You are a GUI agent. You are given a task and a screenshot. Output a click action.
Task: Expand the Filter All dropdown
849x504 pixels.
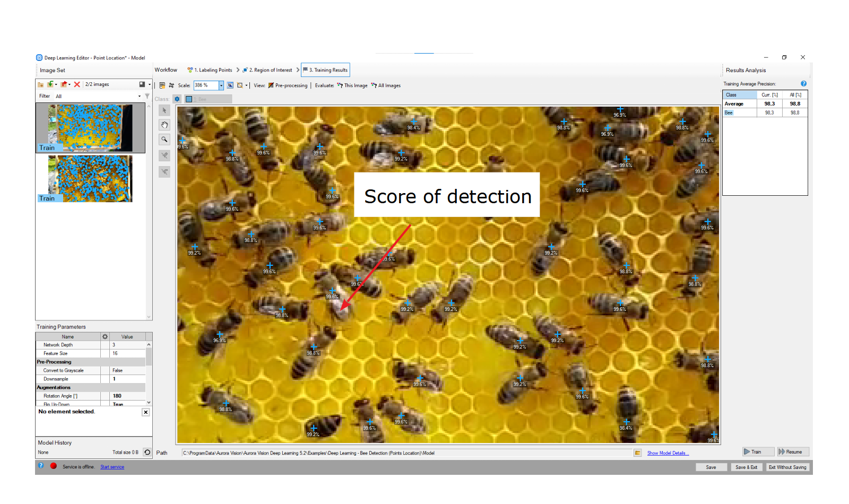click(x=140, y=97)
